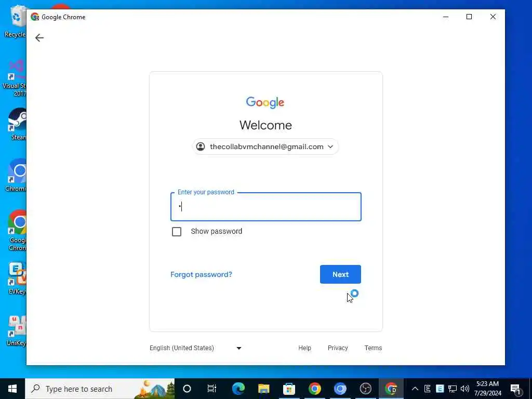The image size is (532, 399).
Task: Click the Google logo
Action: pos(265,102)
